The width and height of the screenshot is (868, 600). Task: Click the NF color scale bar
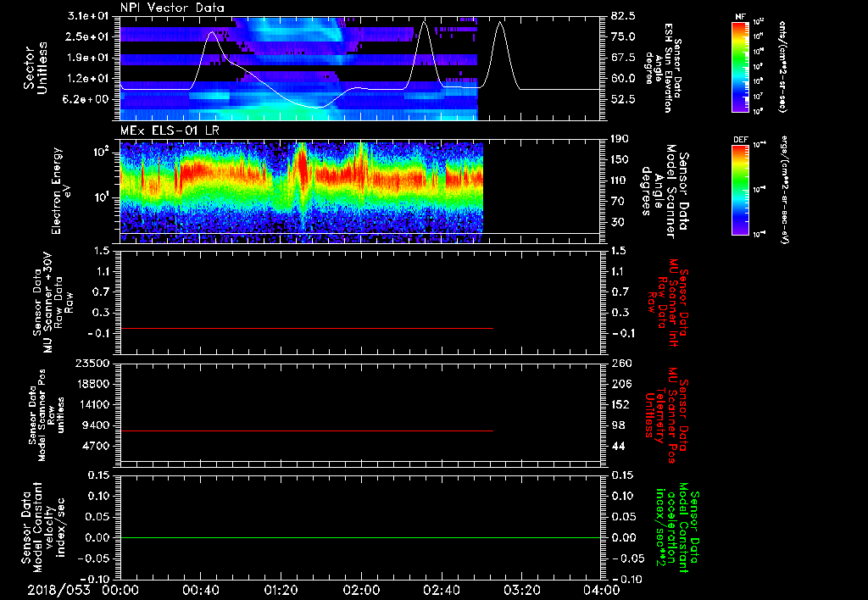click(740, 67)
